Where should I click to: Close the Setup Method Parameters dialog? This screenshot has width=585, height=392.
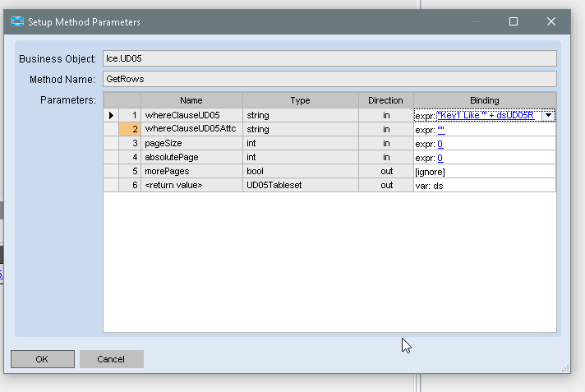pyautogui.click(x=553, y=22)
